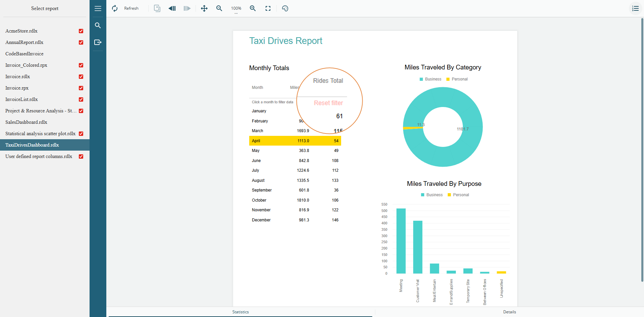Open the search panel

(98, 25)
